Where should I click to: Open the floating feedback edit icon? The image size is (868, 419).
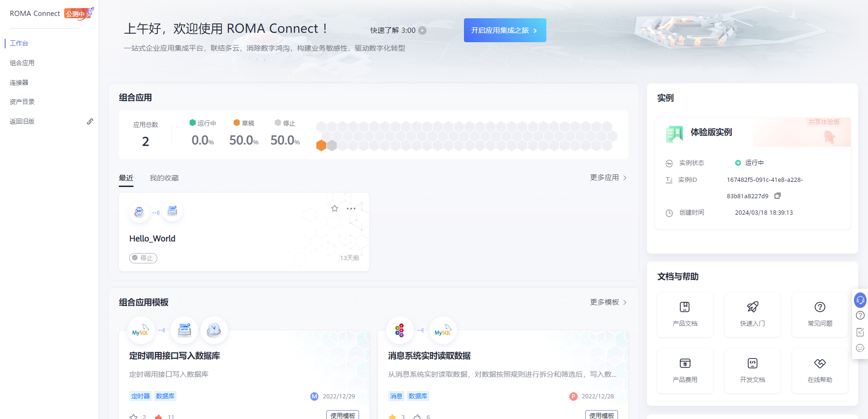(860, 332)
